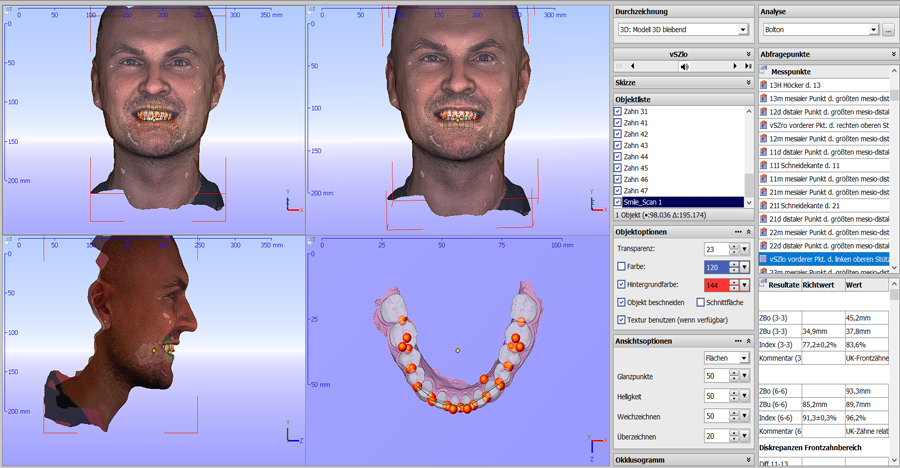Toggle Textur benutzen checkbox
Screen dimensions: 900x468
621,320
